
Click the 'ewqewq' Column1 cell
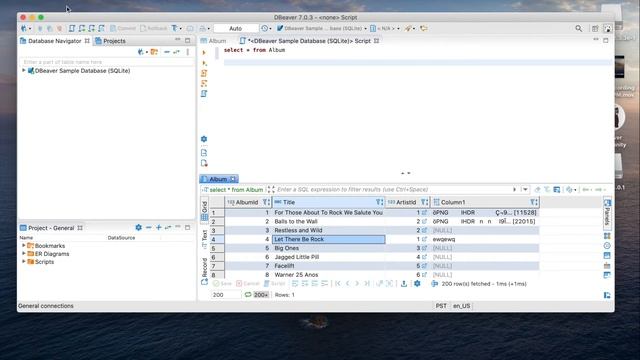[484, 239]
